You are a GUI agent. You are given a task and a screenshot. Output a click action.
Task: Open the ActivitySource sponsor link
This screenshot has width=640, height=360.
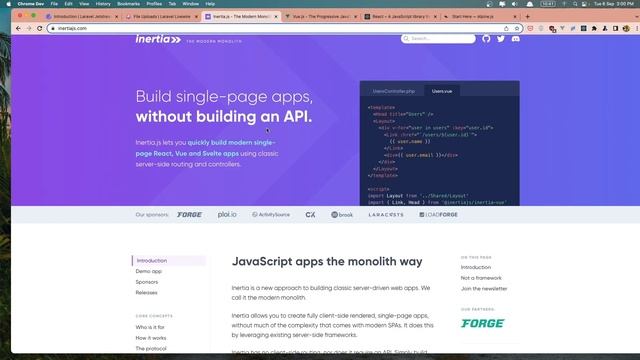click(x=271, y=215)
